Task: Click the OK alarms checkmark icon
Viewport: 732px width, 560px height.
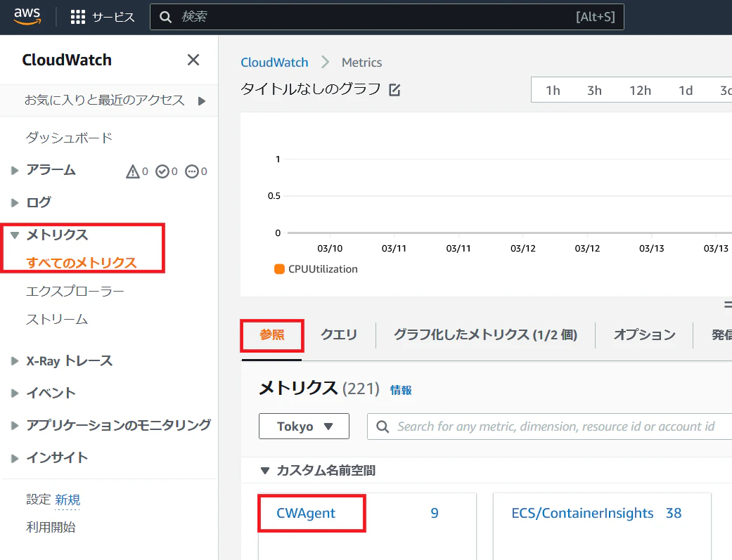Action: pyautogui.click(x=162, y=171)
